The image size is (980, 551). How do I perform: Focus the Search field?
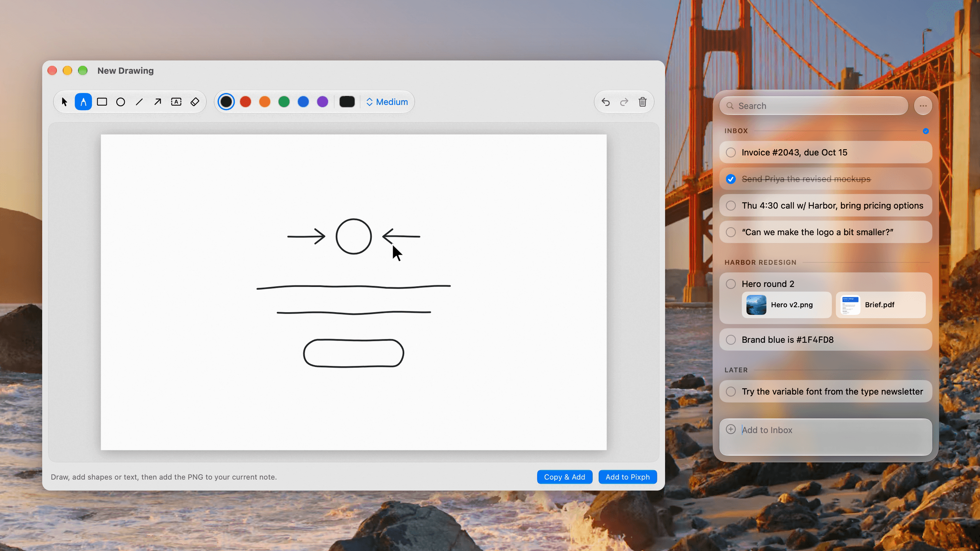point(813,106)
